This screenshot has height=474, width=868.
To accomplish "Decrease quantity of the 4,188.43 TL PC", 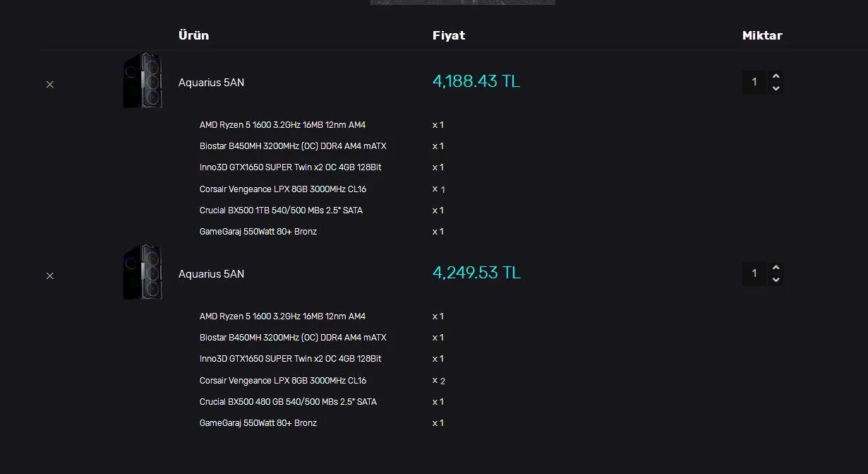I will (776, 88).
